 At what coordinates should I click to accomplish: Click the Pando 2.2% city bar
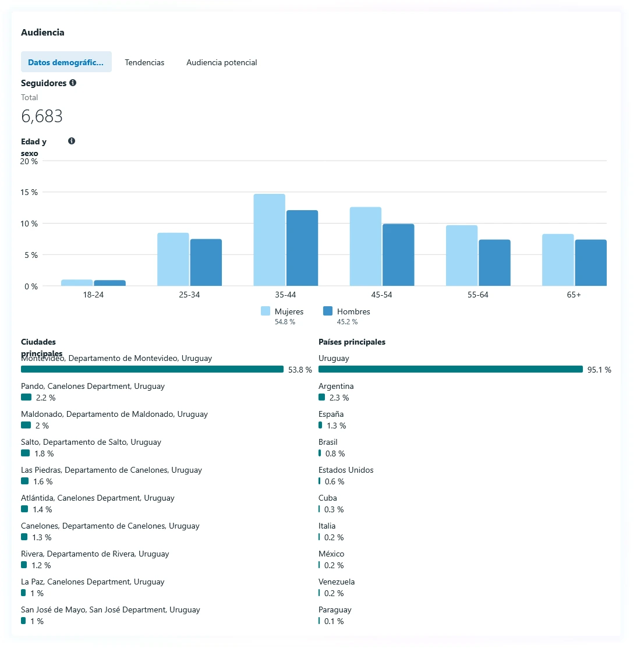click(26, 398)
